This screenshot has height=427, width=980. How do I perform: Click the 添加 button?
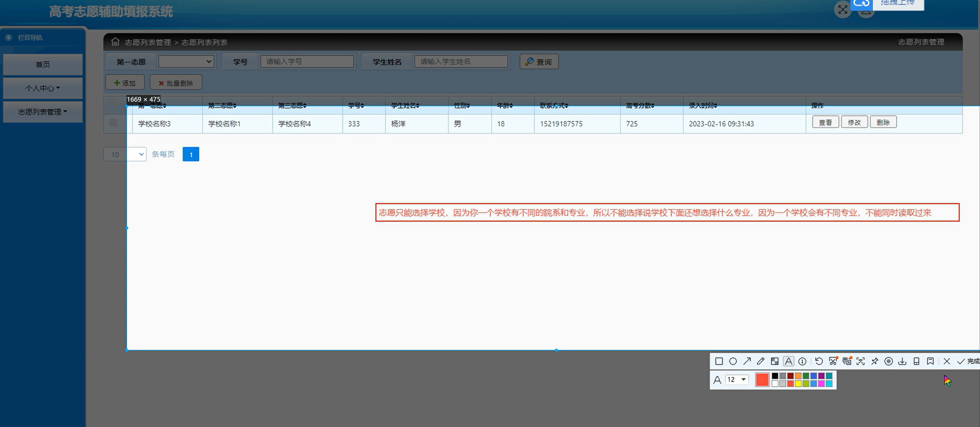(x=125, y=83)
